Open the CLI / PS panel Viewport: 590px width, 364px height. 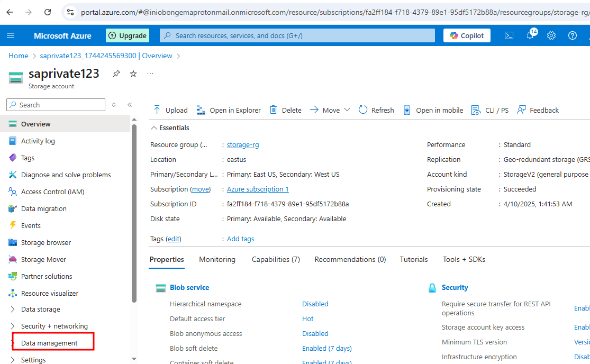click(x=490, y=110)
